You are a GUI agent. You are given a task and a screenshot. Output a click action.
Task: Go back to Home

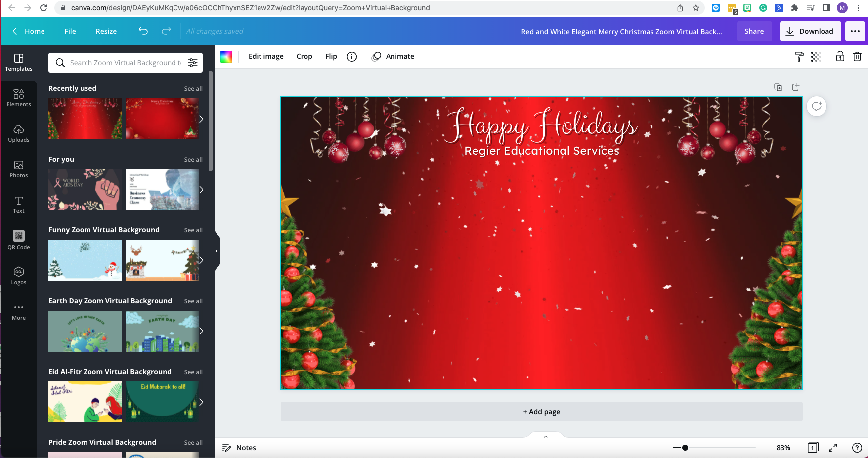click(x=29, y=31)
